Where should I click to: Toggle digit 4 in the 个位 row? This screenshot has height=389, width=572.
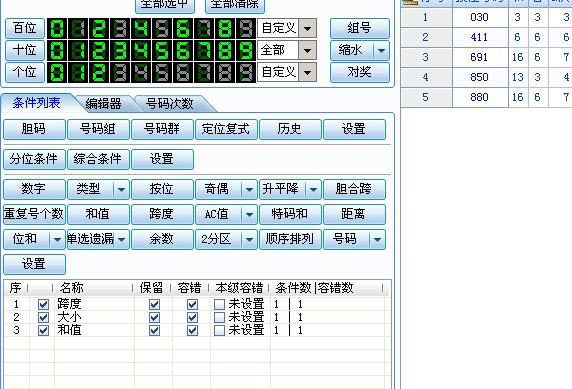141,72
